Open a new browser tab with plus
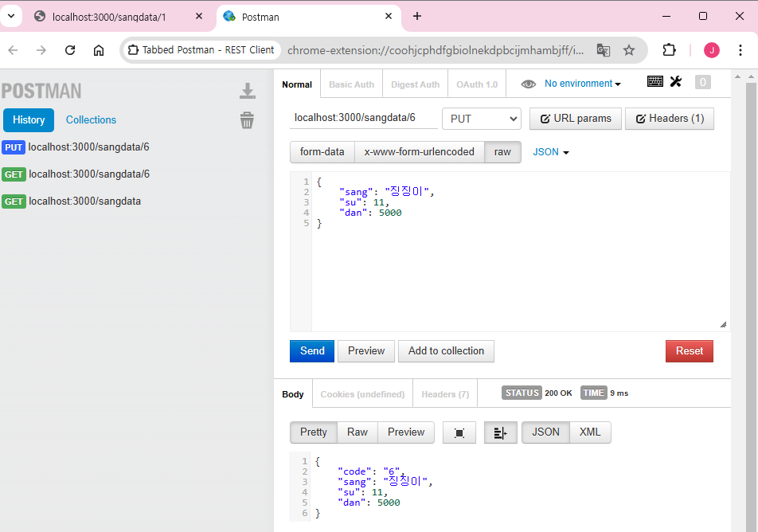Screen dimensions: 758x532 [x=417, y=17]
